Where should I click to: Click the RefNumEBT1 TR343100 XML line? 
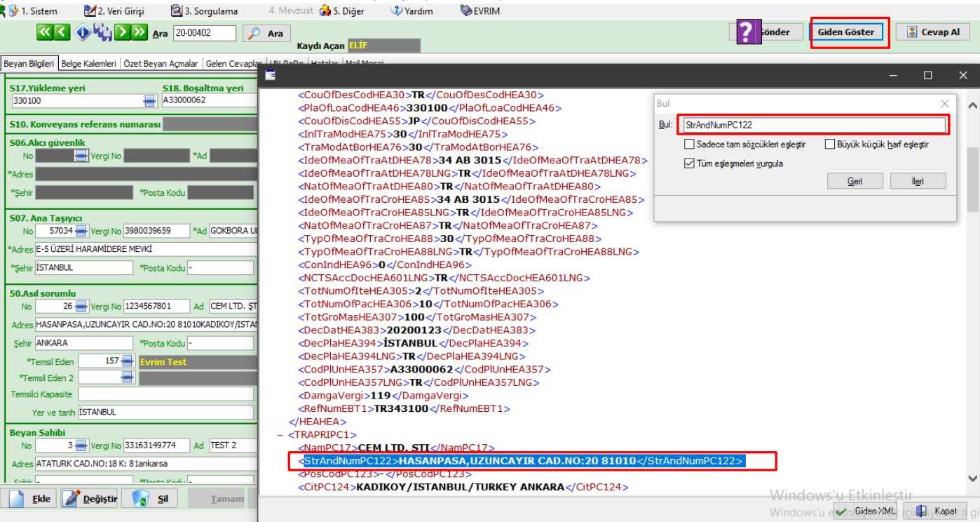pos(404,408)
